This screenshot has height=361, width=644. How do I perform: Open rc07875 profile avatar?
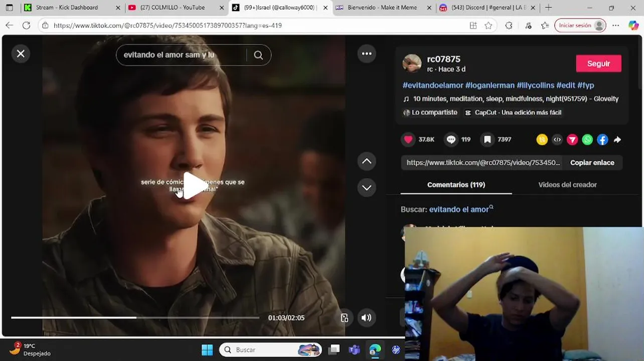click(x=412, y=63)
